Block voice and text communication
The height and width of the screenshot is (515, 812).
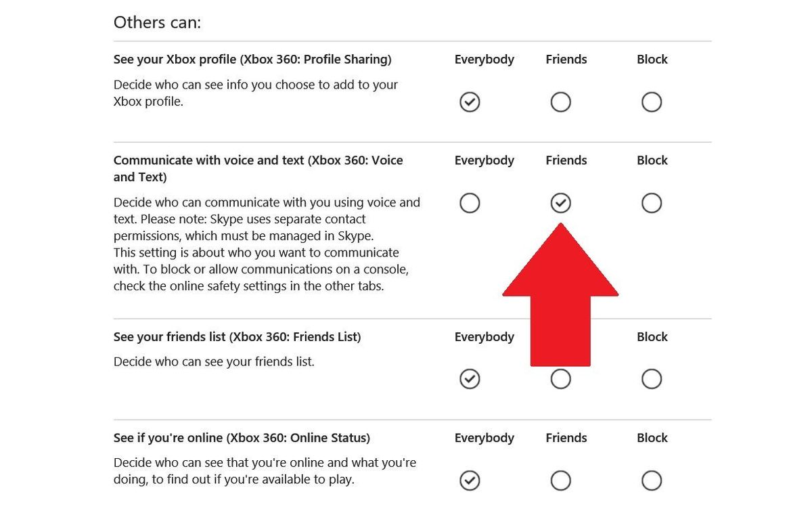652,203
